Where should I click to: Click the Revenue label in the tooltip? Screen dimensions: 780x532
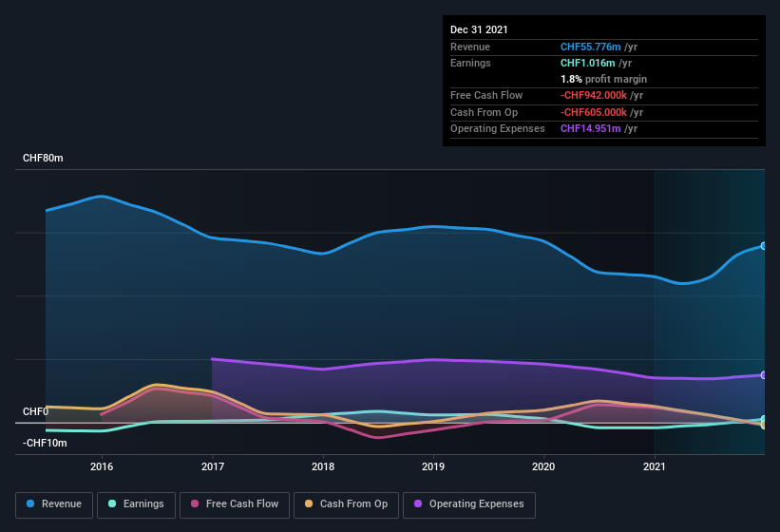[470, 47]
